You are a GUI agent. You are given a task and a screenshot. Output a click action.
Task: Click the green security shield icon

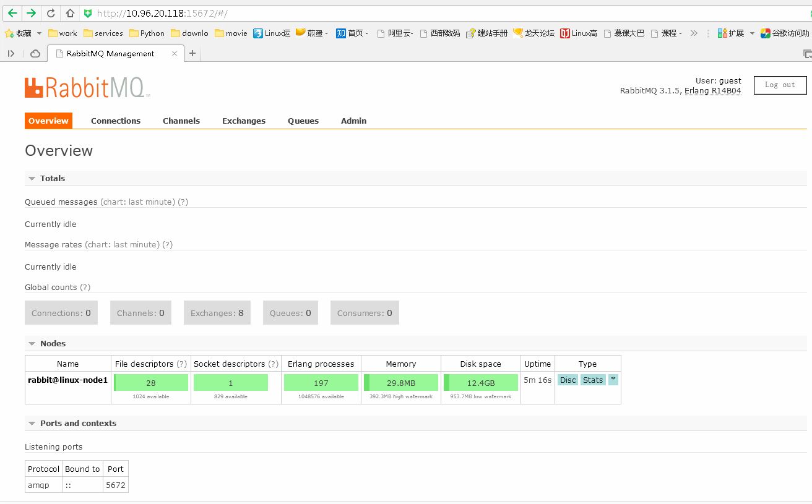(88, 13)
